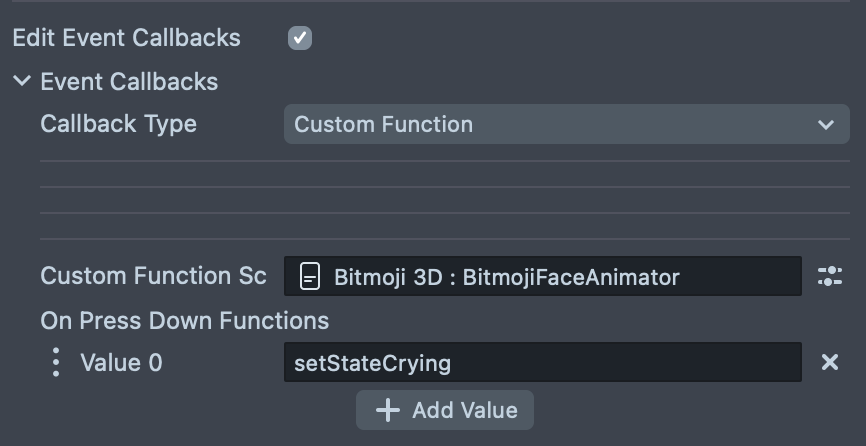Click the Custom Function text in dropdown
Screen dimensions: 866x446
coord(383,125)
